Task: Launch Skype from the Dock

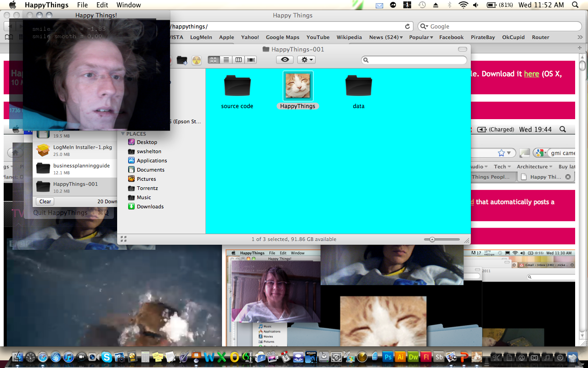Action: point(107,357)
